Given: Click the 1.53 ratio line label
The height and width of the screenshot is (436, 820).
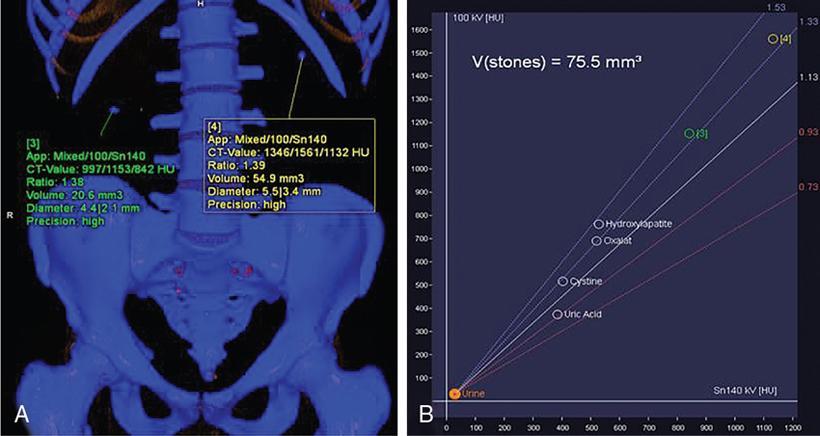Looking at the screenshot, I should click(773, 6).
